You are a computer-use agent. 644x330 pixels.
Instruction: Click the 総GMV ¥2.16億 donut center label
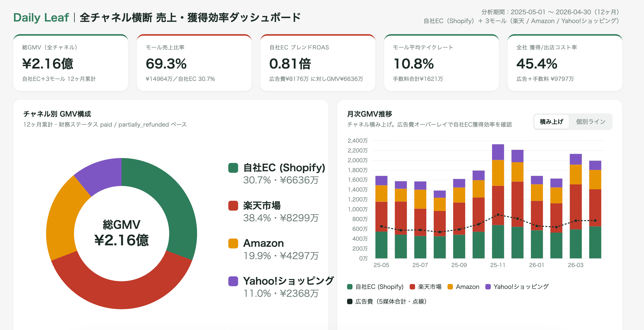point(122,233)
